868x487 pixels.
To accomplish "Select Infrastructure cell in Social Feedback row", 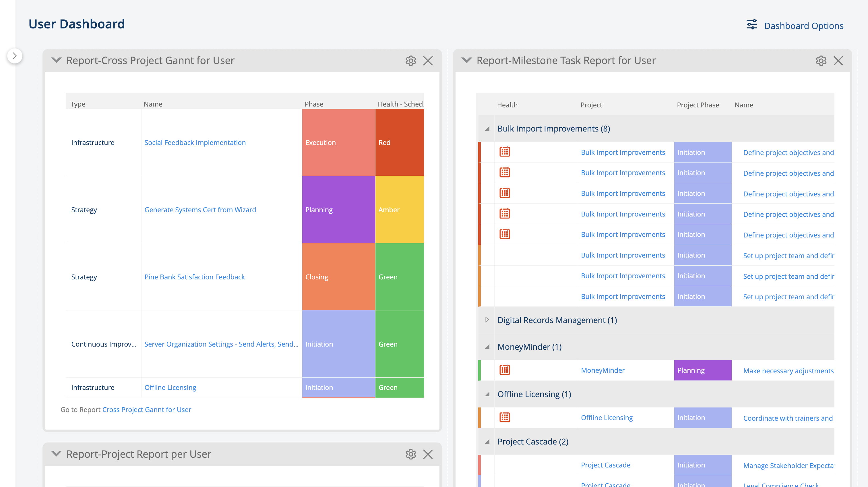I will coord(104,142).
